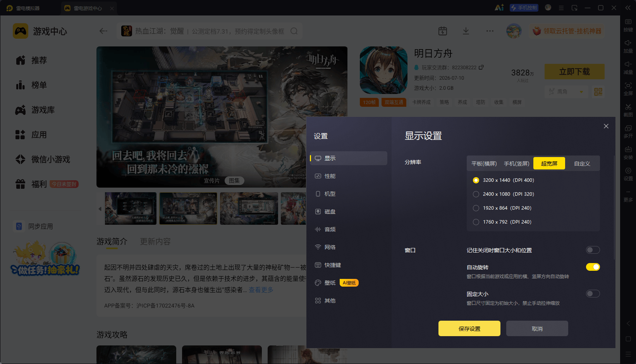Click the Android back arrow in right sidebar

click(628, 323)
